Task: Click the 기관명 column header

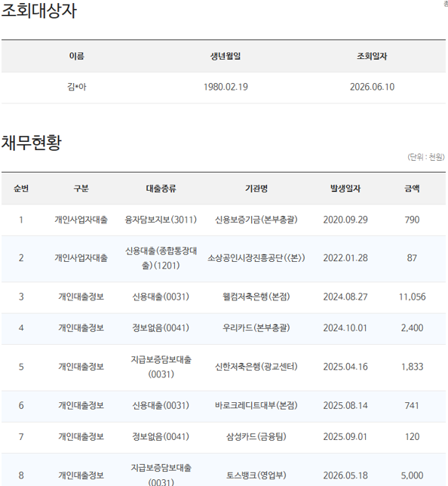Action: coord(256,189)
